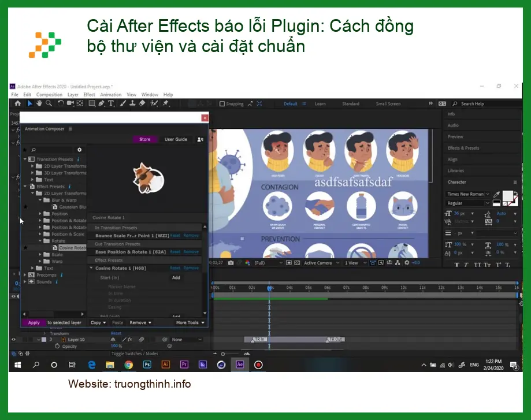Toggle Small Caps in Character panel
The height and width of the screenshot is (420, 531).
pyautogui.click(x=487, y=265)
